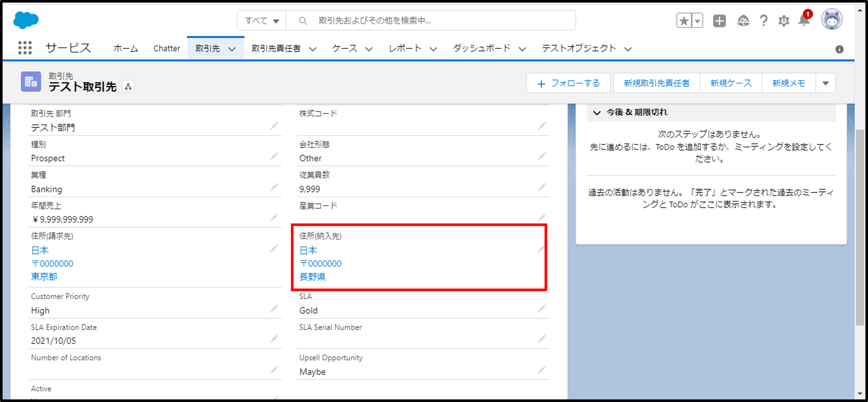Image resolution: width=868 pixels, height=402 pixels.
Task: Go to the ホーム tab
Action: [x=126, y=49]
